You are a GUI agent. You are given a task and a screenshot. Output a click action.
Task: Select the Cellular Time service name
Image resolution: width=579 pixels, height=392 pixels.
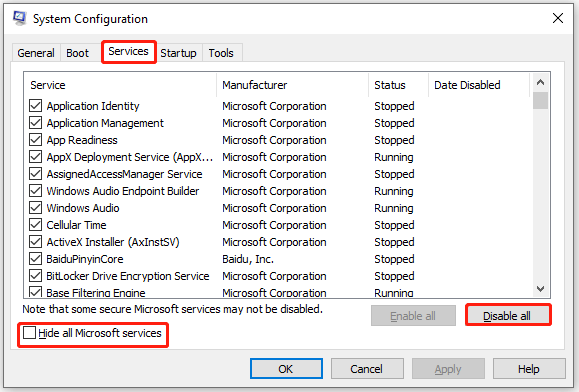pos(76,225)
